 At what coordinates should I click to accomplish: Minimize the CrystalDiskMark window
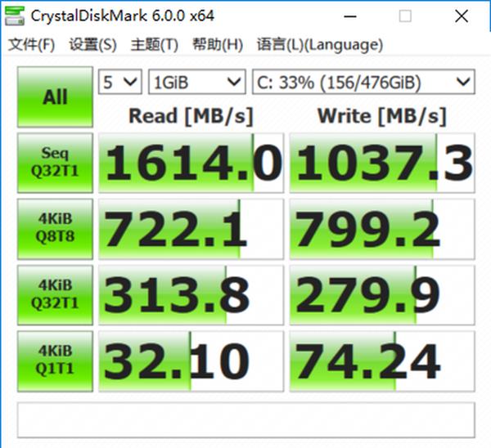[x=359, y=16]
